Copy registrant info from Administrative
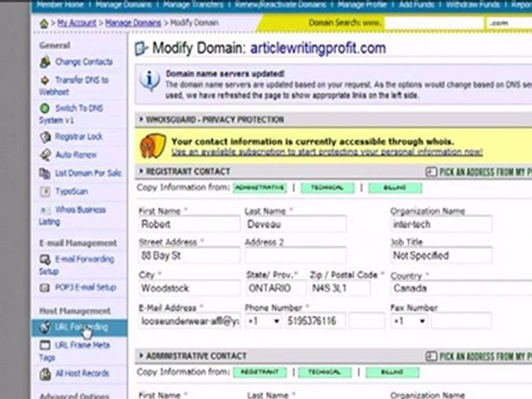The height and width of the screenshot is (399, 532). coord(260,188)
